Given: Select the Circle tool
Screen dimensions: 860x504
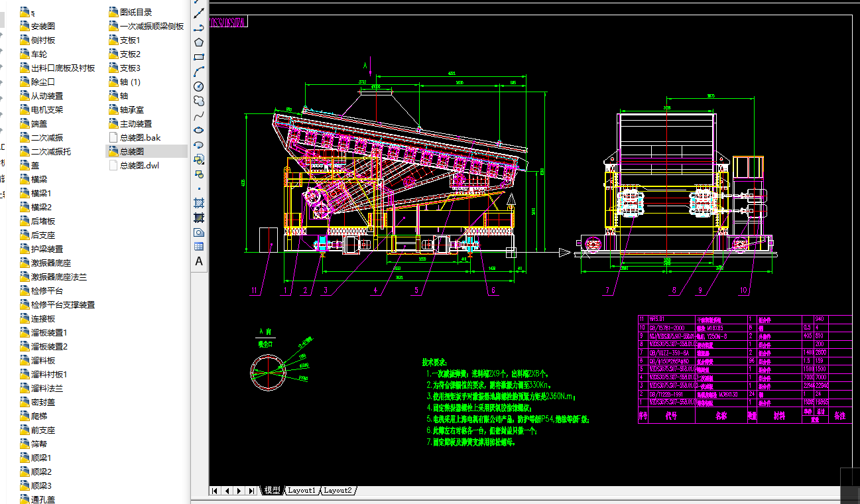Looking at the screenshot, I should point(198,86).
